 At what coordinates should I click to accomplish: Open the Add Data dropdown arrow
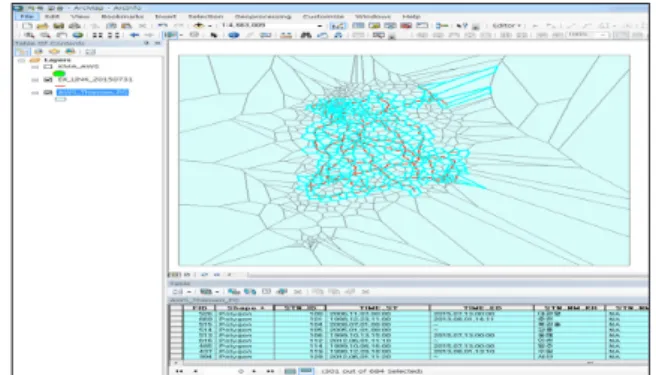click(210, 26)
